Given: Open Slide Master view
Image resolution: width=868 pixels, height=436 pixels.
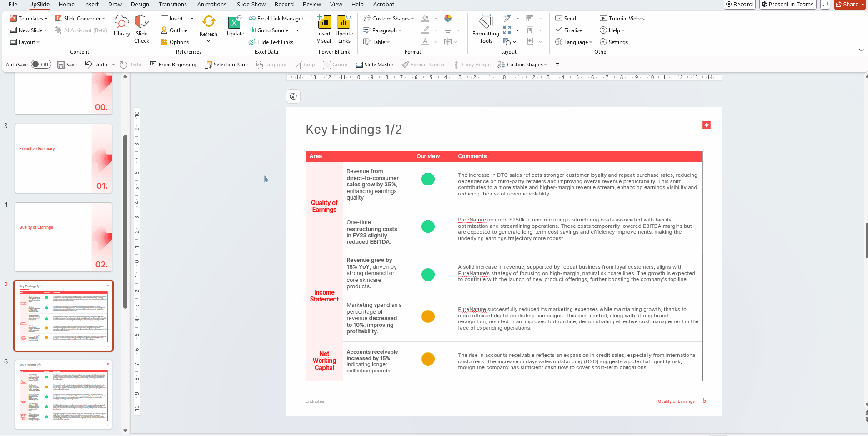Looking at the screenshot, I should click(374, 65).
